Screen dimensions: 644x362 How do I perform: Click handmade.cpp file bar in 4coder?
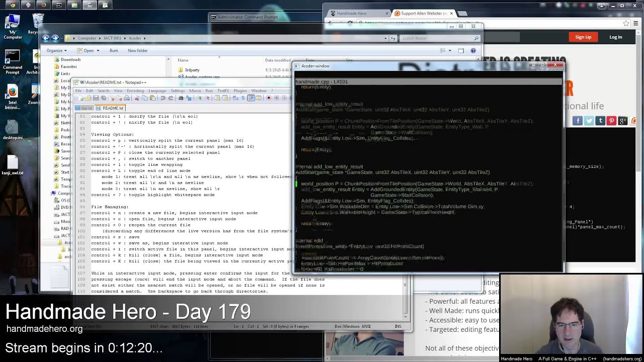coord(428,81)
